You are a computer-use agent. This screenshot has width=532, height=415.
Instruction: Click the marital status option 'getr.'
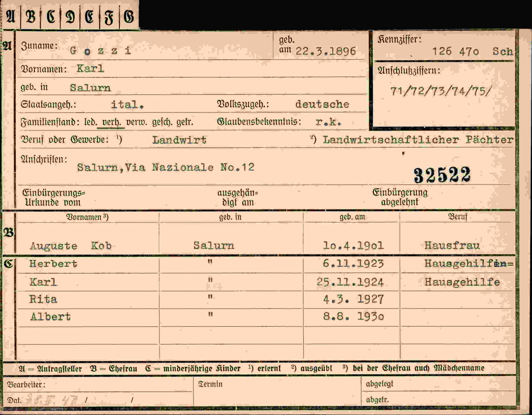pos(185,122)
